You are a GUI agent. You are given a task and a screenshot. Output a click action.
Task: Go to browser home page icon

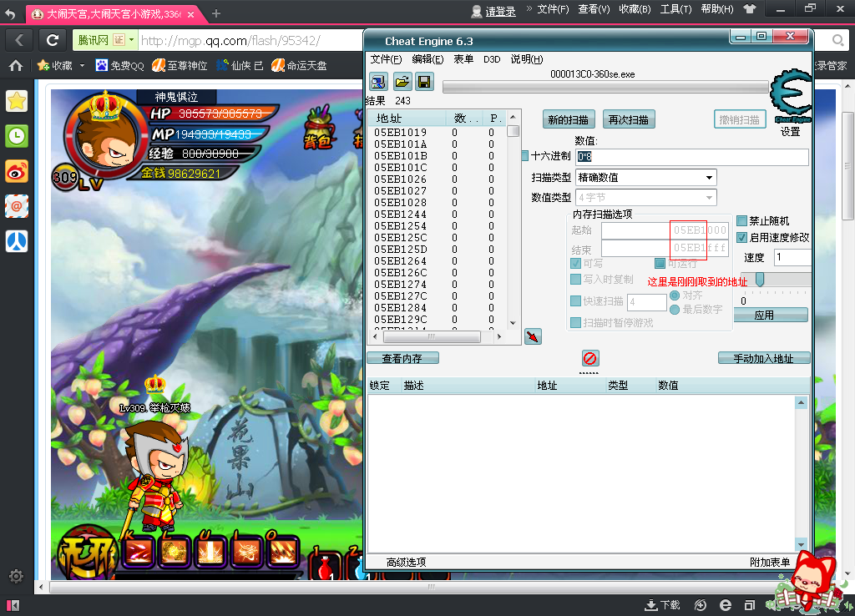(x=16, y=65)
